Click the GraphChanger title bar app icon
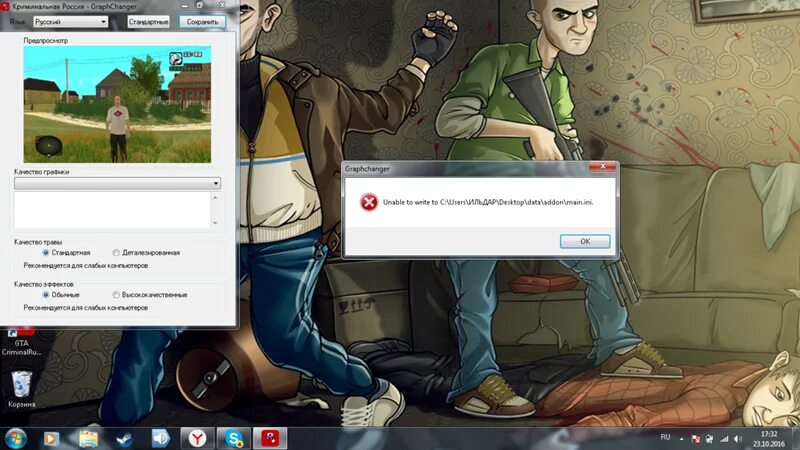Image resolution: width=800 pixels, height=450 pixels. pyautogui.click(x=5, y=7)
